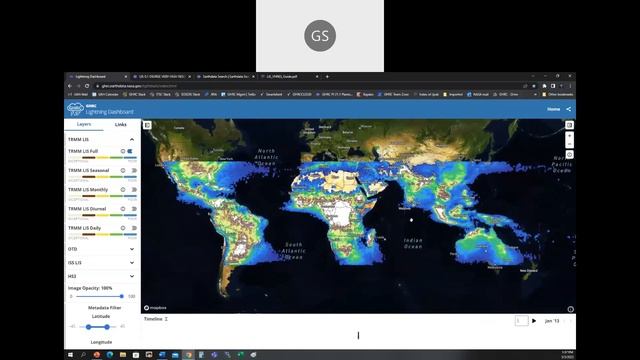The image size is (640, 360).
Task: Bookmark this page with star icon
Action: pyautogui.click(x=534, y=86)
